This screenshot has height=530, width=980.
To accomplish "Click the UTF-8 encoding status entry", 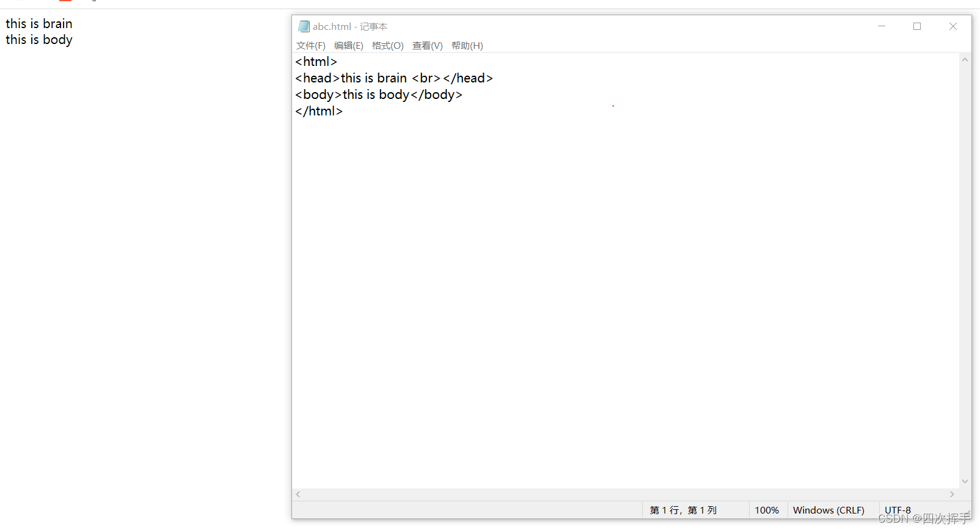I will click(x=898, y=510).
